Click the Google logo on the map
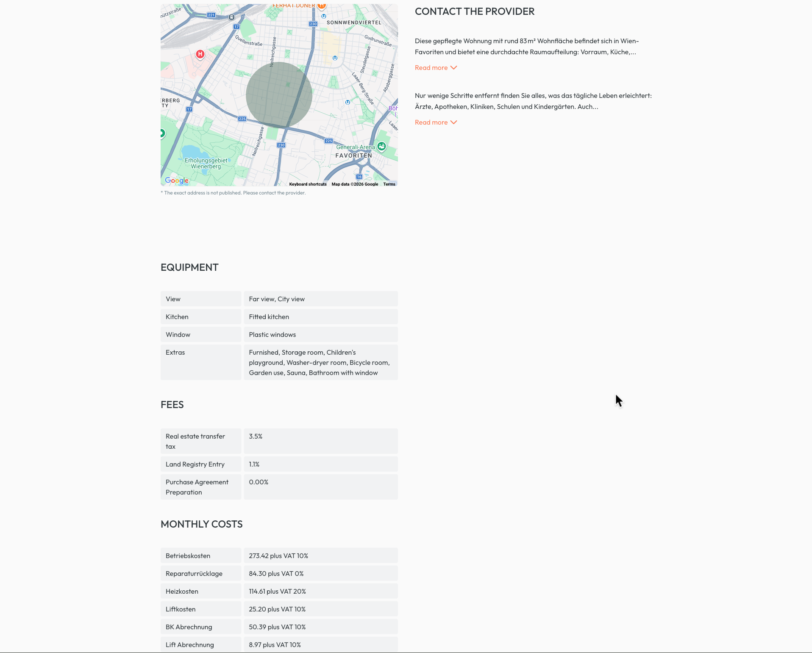Screen dimensions: 812x653 [177, 181]
